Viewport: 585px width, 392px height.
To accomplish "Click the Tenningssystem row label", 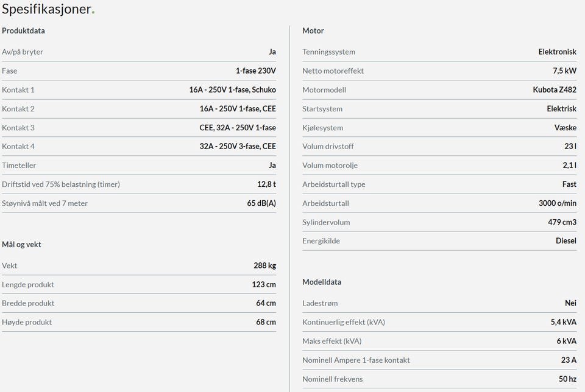I will 328,52.
